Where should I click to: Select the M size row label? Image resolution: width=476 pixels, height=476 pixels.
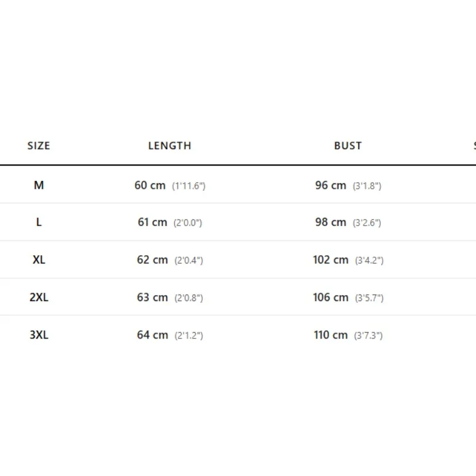pyautogui.click(x=39, y=185)
